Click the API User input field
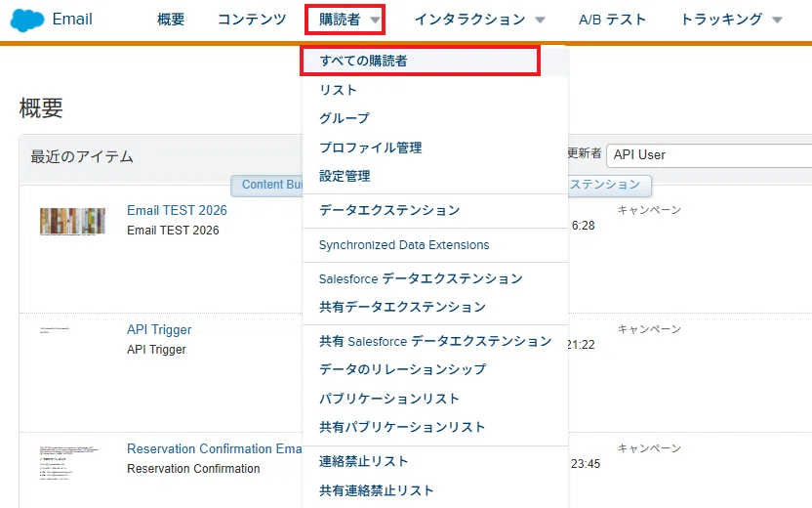 click(x=709, y=155)
